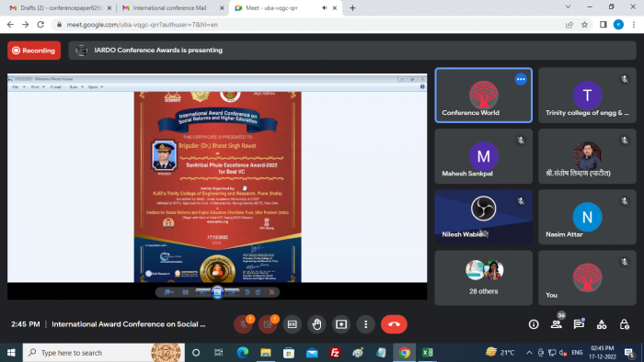Switch to International conference Mail tab
This screenshot has height=362, width=644.
click(169, 7)
